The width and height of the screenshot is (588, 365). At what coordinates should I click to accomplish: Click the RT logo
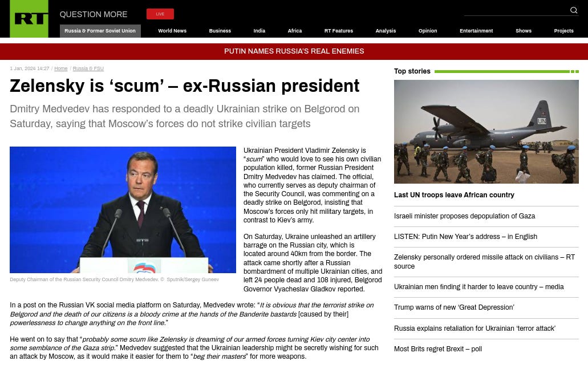tap(29, 19)
